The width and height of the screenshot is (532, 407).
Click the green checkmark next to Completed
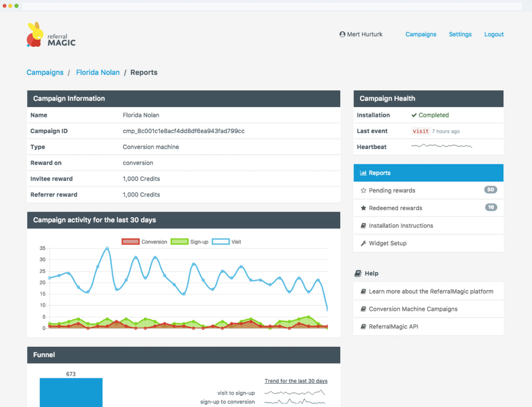pos(414,115)
